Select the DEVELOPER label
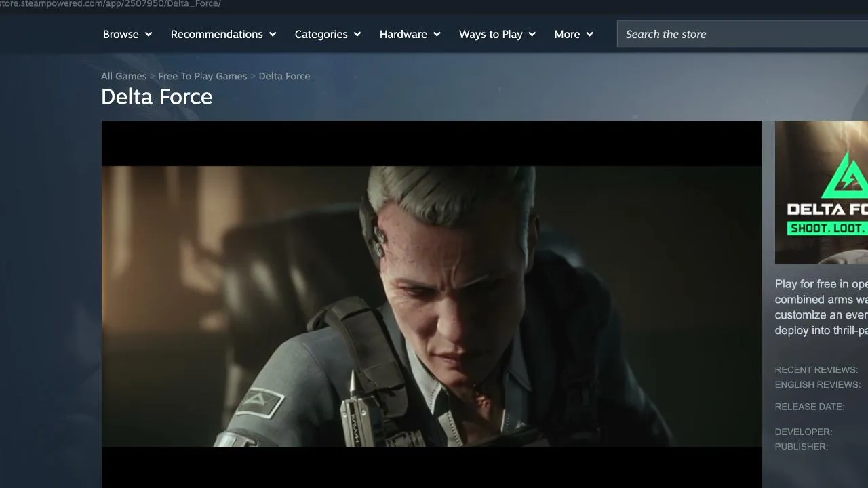868x488 pixels. point(804,432)
